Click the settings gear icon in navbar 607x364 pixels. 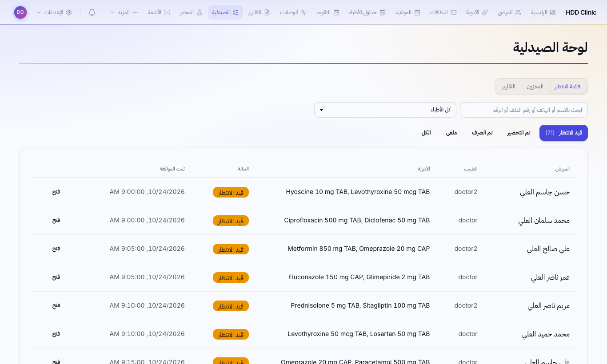pyautogui.click(x=69, y=12)
